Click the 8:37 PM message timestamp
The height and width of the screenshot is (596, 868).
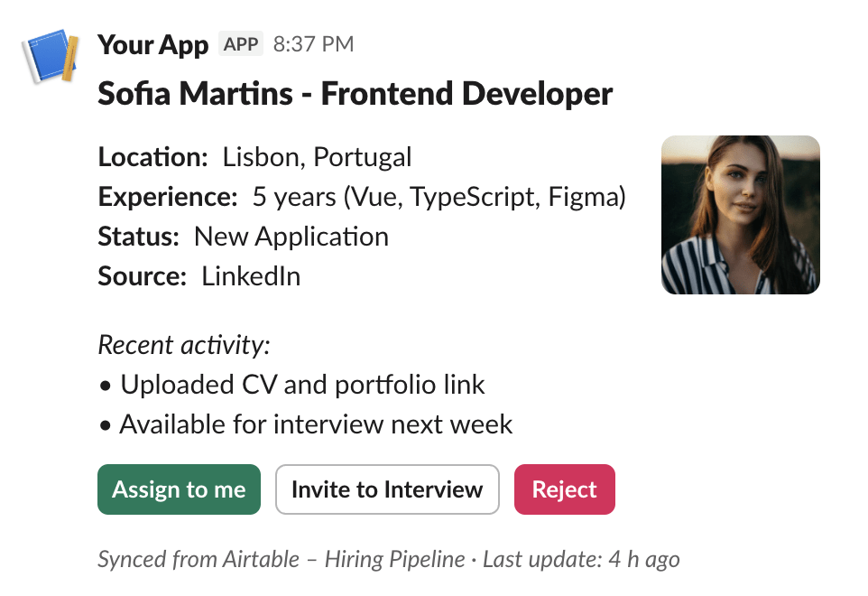pos(313,44)
